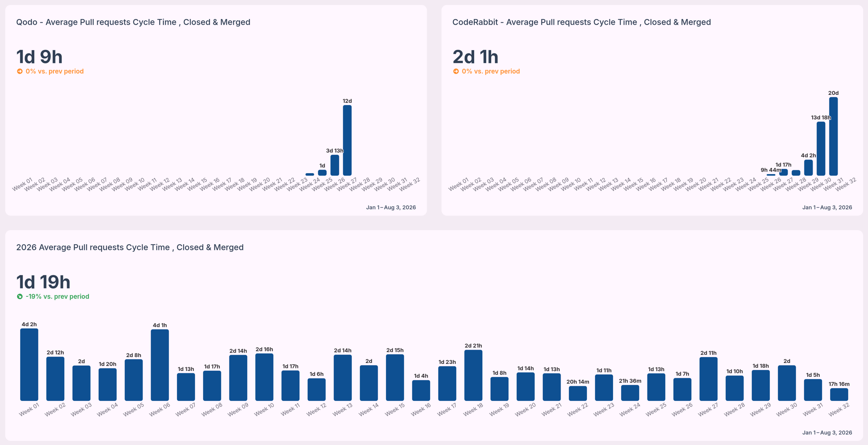
Task: Click the '9h 44m' value label in CodeRabbit chart
Action: [771, 170]
